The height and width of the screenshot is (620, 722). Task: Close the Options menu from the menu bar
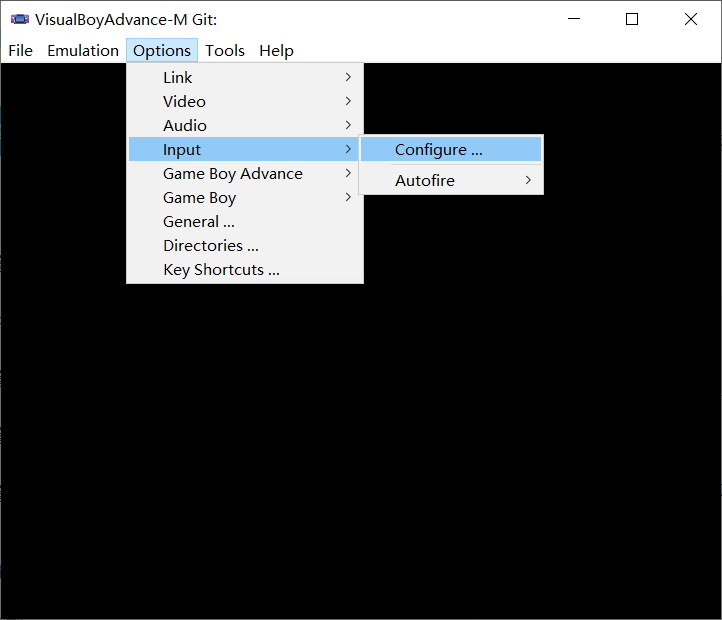tap(162, 51)
